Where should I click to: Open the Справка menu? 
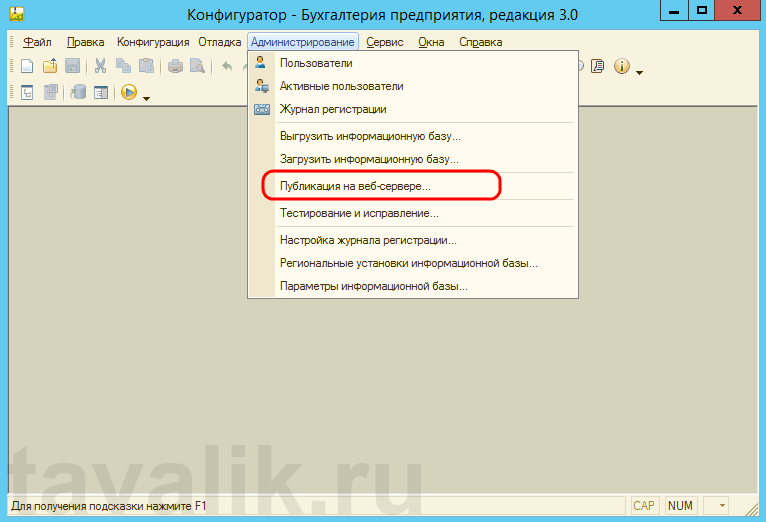click(x=481, y=42)
